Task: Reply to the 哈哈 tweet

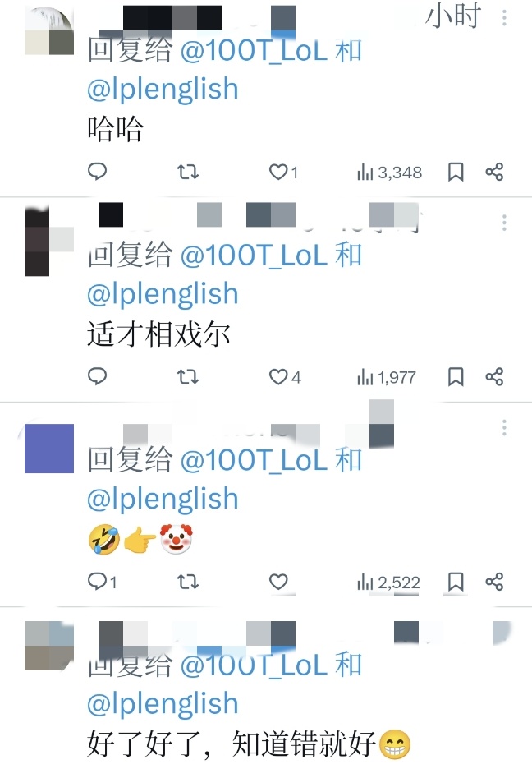Action: click(x=97, y=172)
